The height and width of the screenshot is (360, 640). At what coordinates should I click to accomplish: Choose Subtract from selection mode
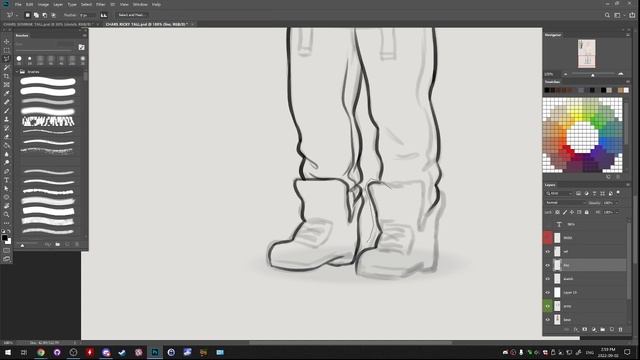coord(44,15)
